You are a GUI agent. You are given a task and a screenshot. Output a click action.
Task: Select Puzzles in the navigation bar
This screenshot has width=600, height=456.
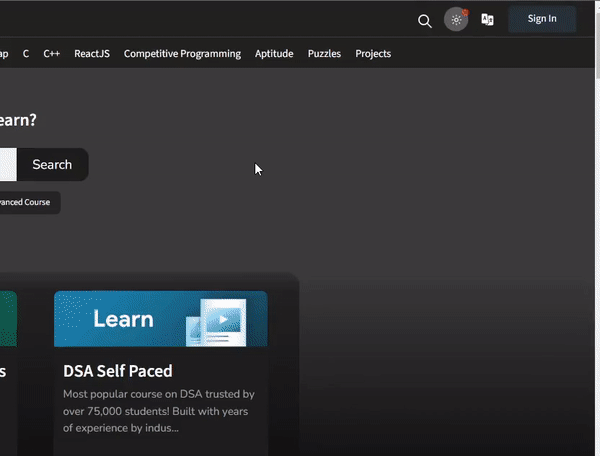tap(324, 54)
